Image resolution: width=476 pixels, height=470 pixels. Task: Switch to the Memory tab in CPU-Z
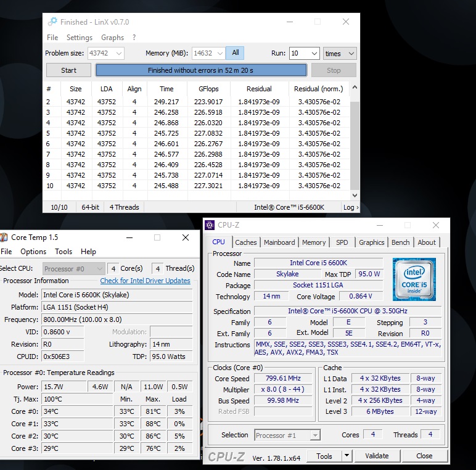[314, 242]
